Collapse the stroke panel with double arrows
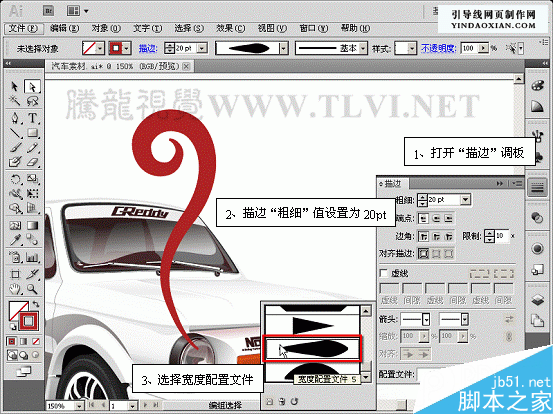The height and width of the screenshot is (414, 553). [x=500, y=183]
